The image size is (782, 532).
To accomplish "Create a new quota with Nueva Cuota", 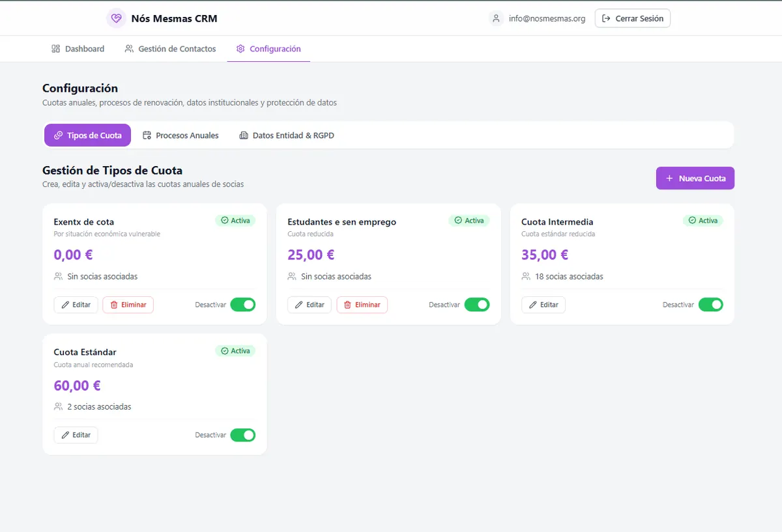I will pos(695,178).
